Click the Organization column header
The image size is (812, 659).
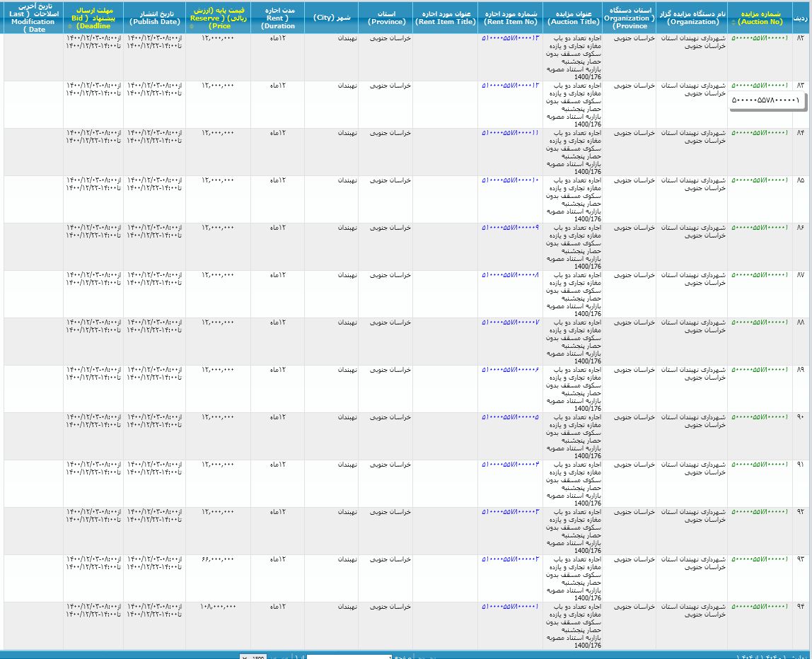coord(692,18)
